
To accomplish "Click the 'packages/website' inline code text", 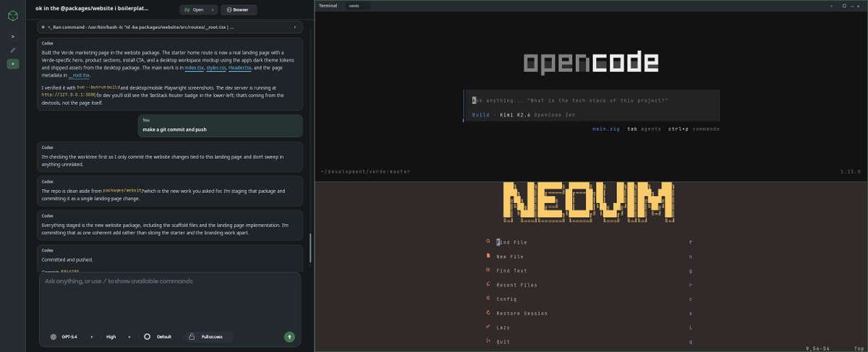I will pos(122,190).
